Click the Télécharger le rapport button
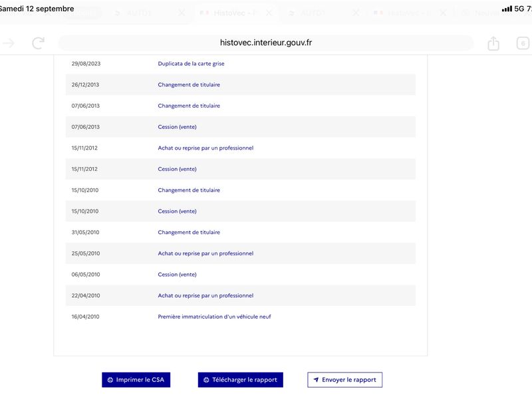Viewport: 532px width, 399px height. (241, 380)
